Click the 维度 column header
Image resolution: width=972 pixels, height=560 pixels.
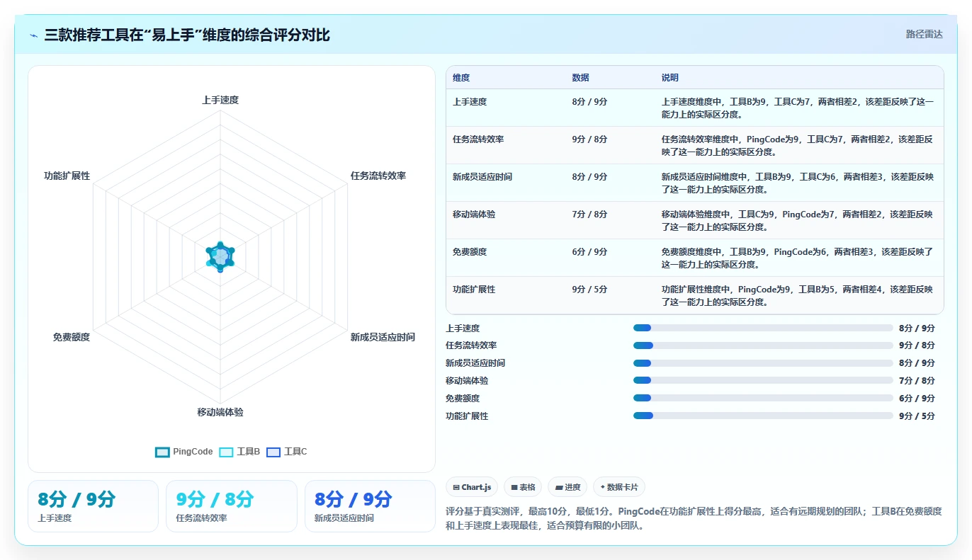click(461, 78)
